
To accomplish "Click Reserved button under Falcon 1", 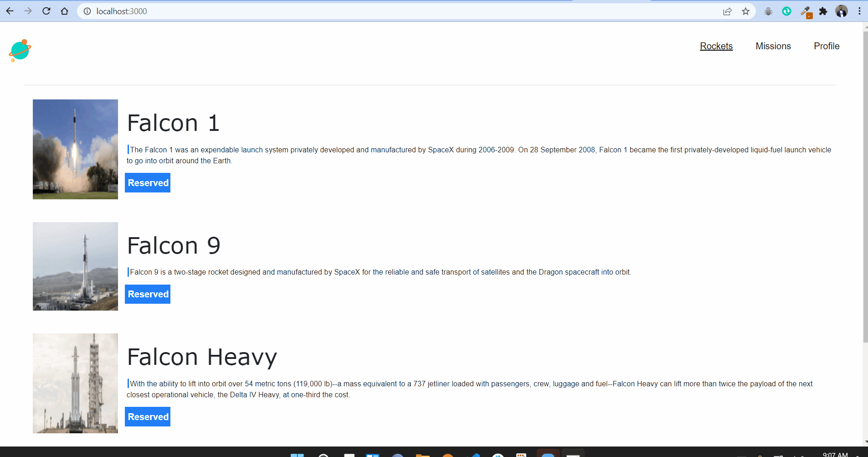I will [x=148, y=182].
